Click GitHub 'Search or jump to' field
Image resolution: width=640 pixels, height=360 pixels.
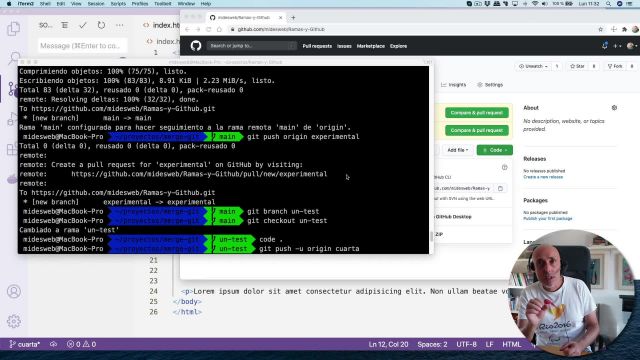pos(251,46)
